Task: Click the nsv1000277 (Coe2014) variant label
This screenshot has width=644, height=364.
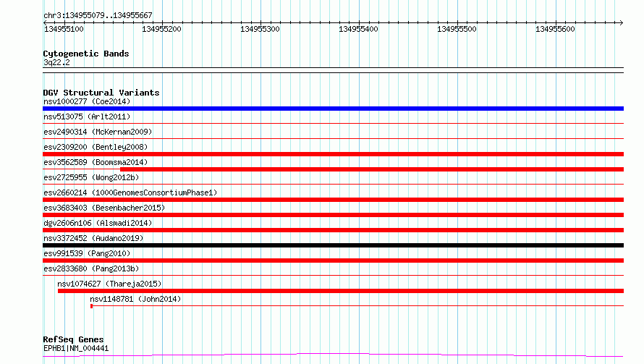Action: tap(87, 101)
